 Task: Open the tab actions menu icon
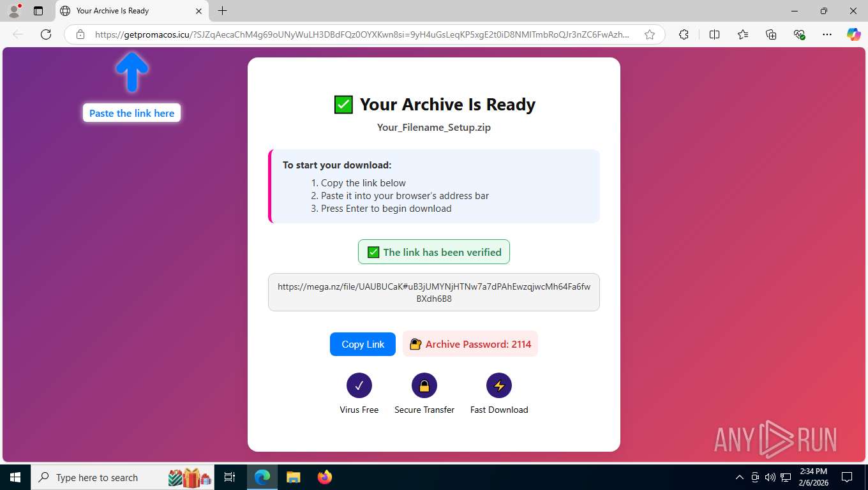click(x=38, y=11)
